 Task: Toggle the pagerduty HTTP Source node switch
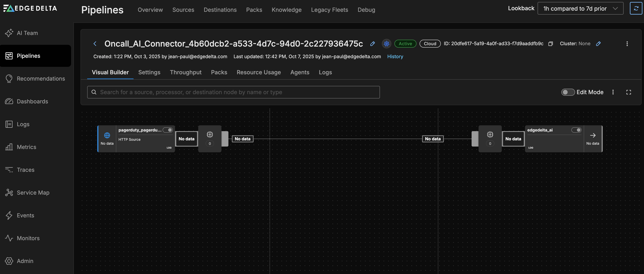167,130
